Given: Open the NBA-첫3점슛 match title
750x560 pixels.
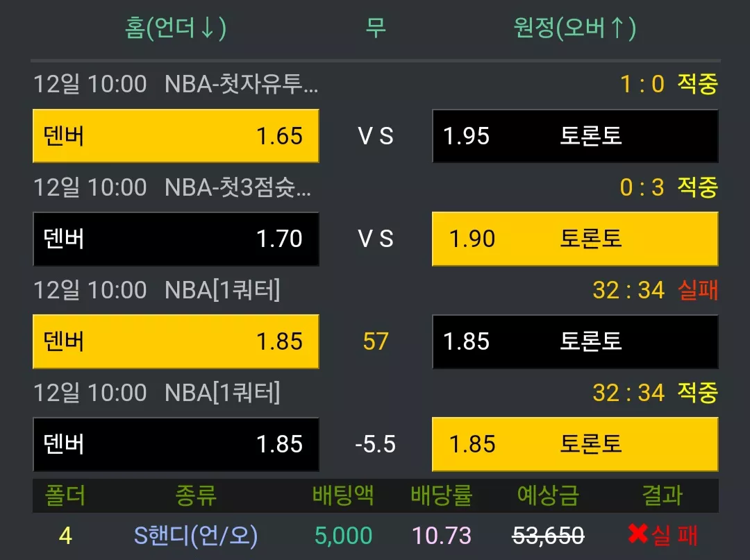Looking at the screenshot, I should (x=237, y=187).
